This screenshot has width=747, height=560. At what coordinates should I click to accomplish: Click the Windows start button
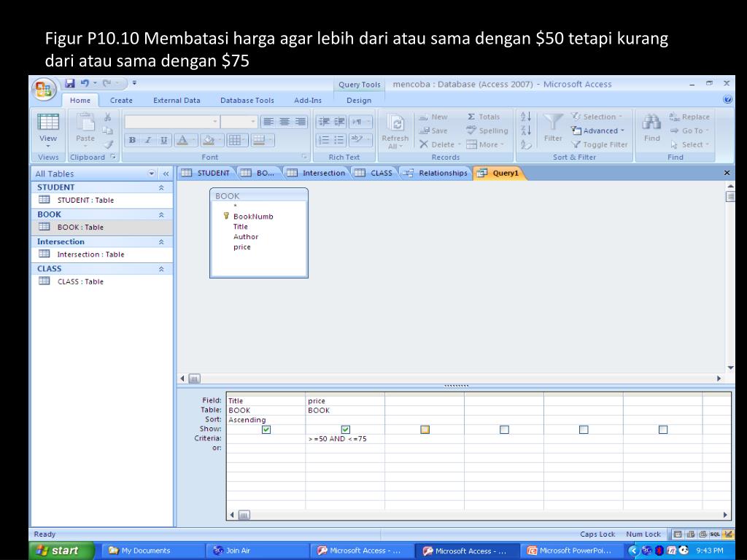[x=62, y=551]
